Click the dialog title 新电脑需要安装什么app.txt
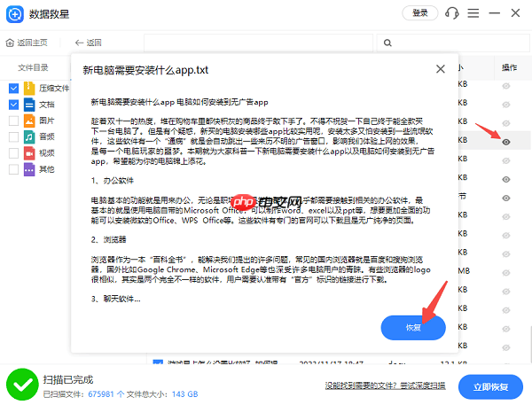Viewport: 532px width, 405px height. [145, 70]
